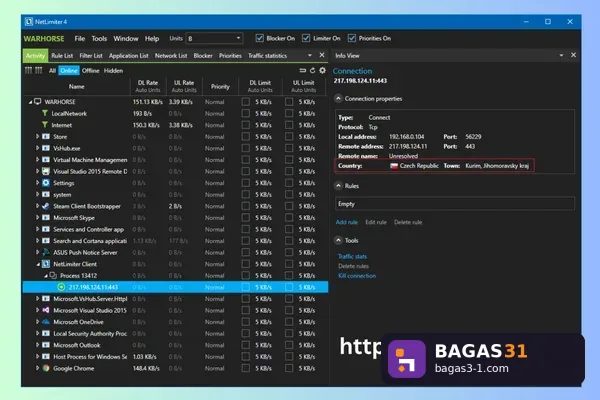Image resolution: width=600 pixels, height=400 pixels.
Task: Collapse the NetLimiter Client tree node
Action: tap(38, 264)
